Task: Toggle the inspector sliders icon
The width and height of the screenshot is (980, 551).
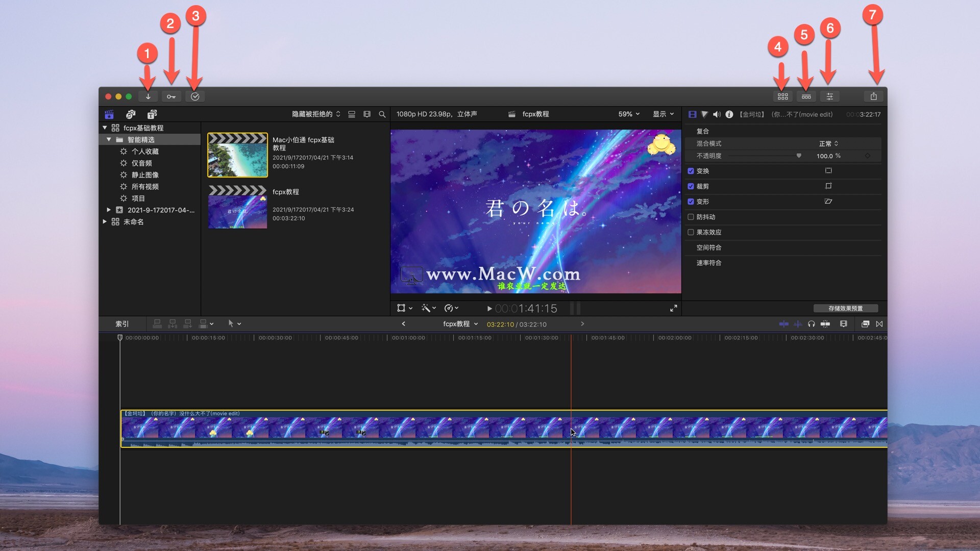Action: [x=829, y=96]
